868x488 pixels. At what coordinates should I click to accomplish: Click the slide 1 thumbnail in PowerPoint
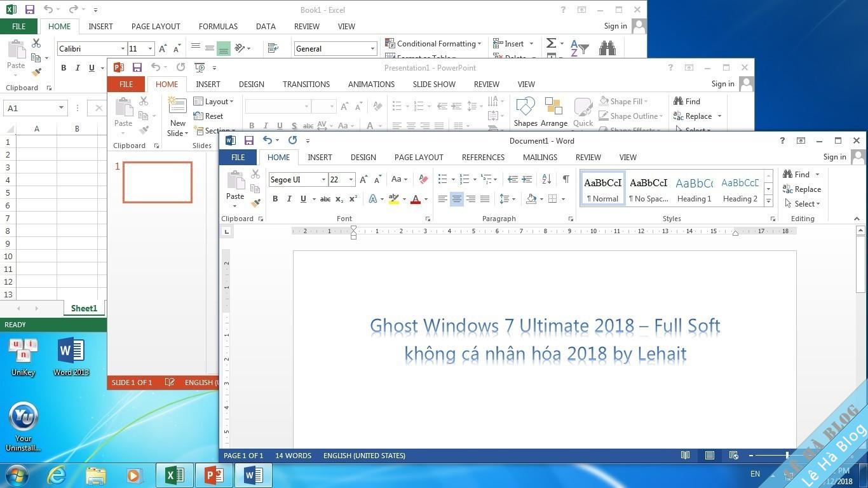(x=158, y=182)
